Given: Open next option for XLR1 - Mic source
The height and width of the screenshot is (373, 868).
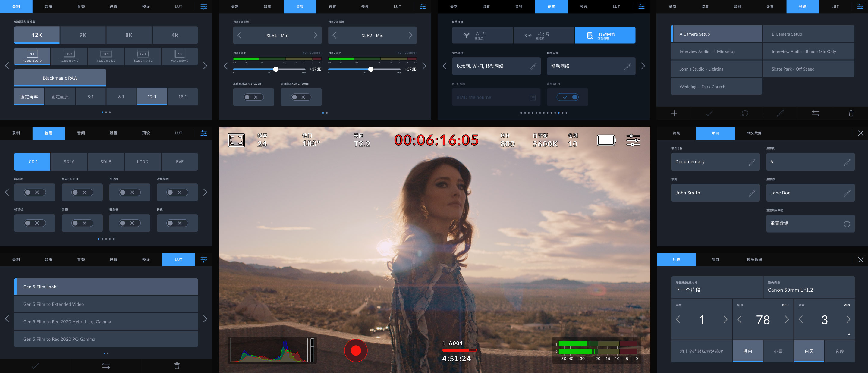Looking at the screenshot, I should click(x=315, y=35).
